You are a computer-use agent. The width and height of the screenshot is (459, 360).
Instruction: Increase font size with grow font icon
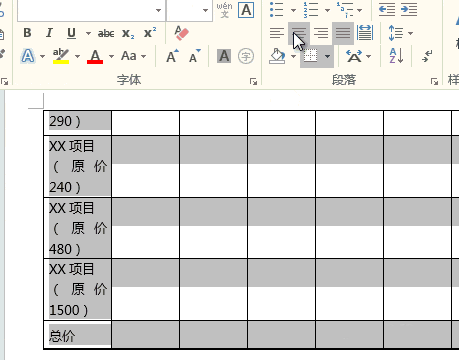point(172,56)
